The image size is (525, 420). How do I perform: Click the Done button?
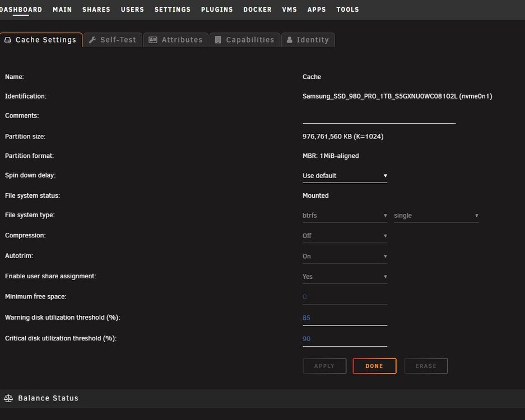point(374,366)
